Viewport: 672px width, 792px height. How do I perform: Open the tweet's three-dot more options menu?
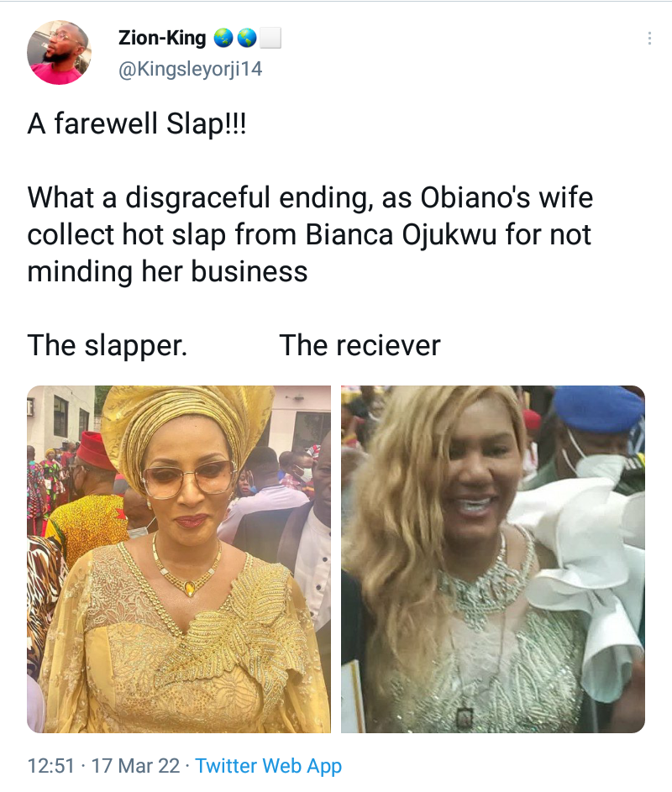point(648,39)
